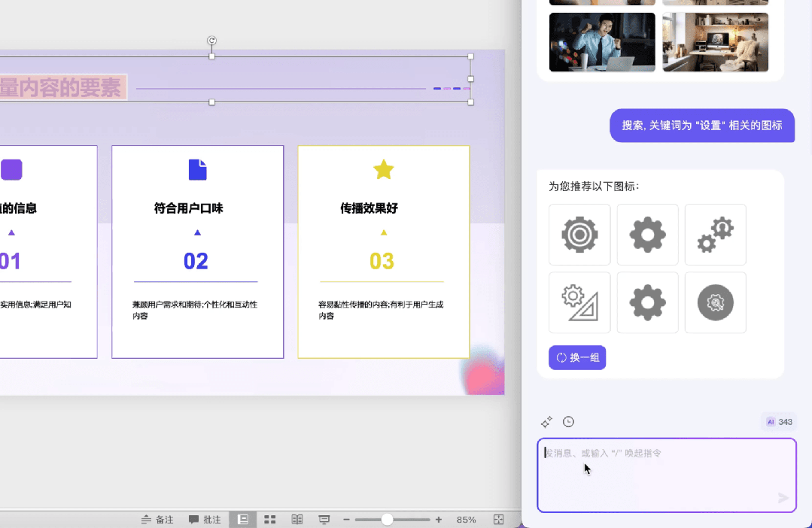Click the chat message input field
812x528 pixels.
click(x=666, y=474)
